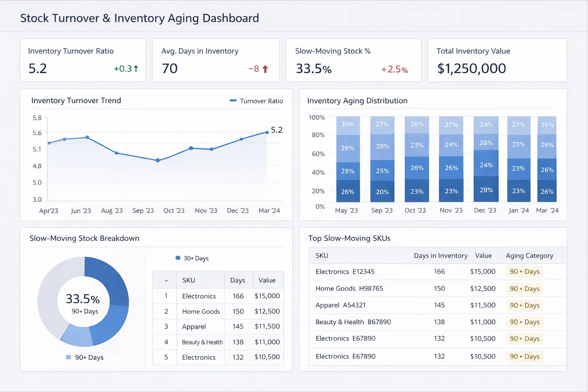Open the Aging Category column header
588x392 pixels.
click(530, 255)
